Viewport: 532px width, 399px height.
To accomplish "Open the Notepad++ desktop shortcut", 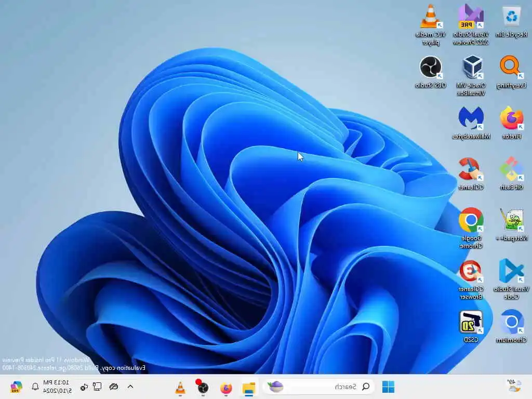I will (x=511, y=224).
